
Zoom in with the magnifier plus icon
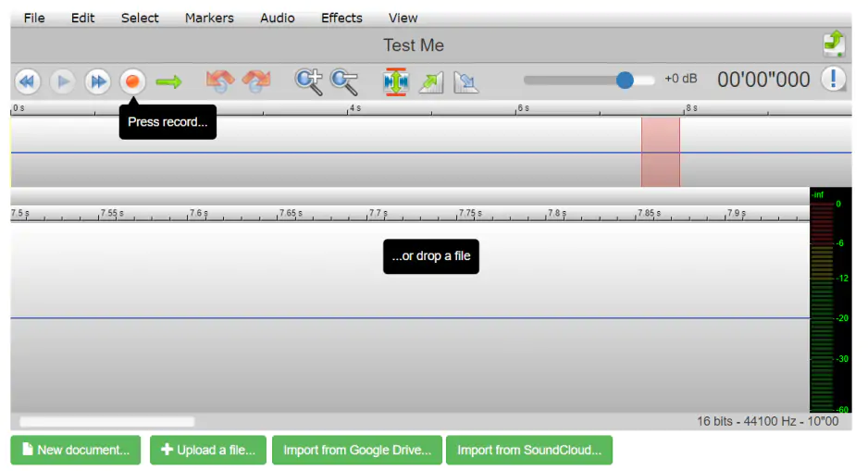[308, 81]
